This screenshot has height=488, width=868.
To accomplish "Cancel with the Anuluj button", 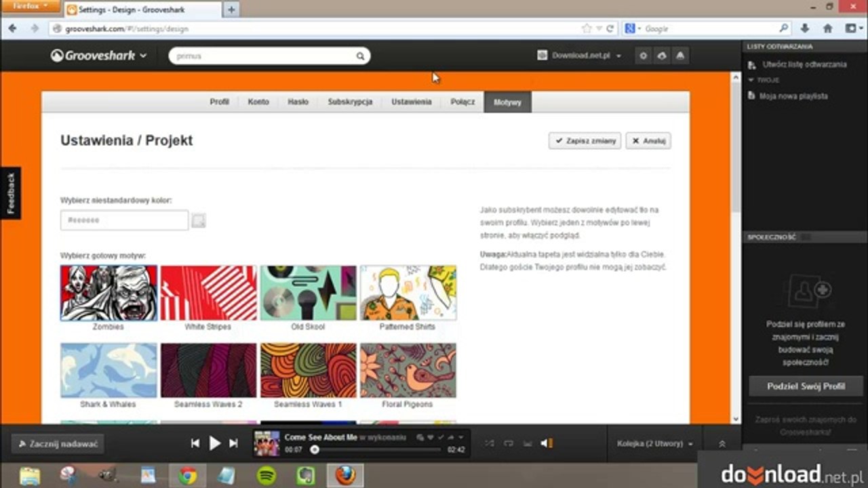I will pos(648,141).
